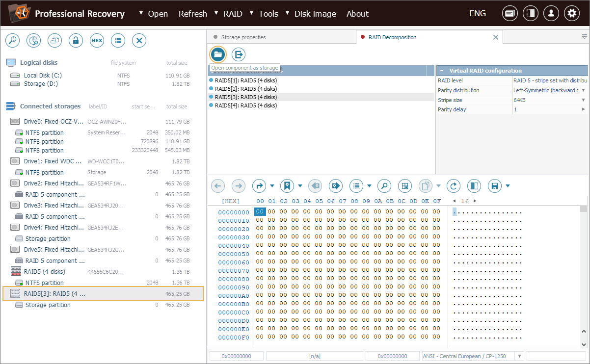Click the save icon in hex toolbar
The image size is (590, 364).
pyautogui.click(x=495, y=186)
